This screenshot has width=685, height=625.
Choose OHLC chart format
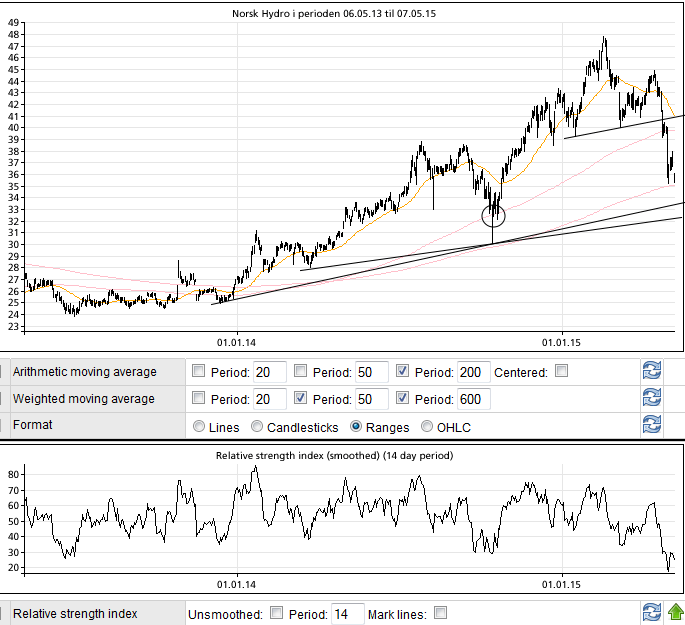[x=429, y=427]
